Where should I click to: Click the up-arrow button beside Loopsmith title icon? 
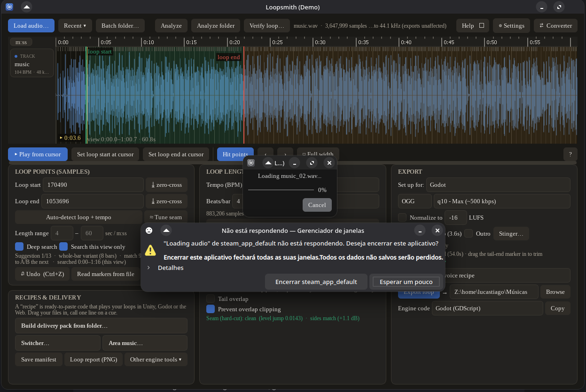click(x=27, y=7)
